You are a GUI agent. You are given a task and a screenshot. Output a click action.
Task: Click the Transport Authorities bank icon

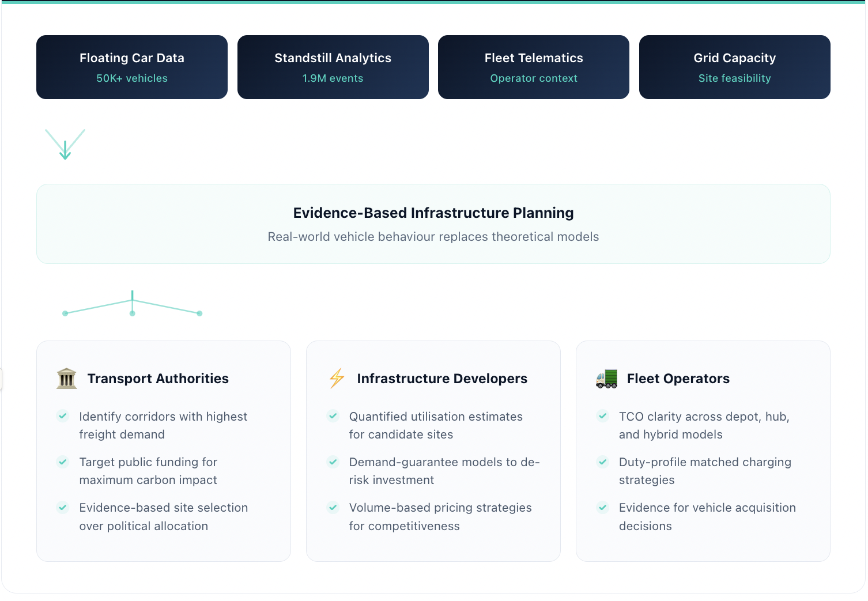[66, 379]
